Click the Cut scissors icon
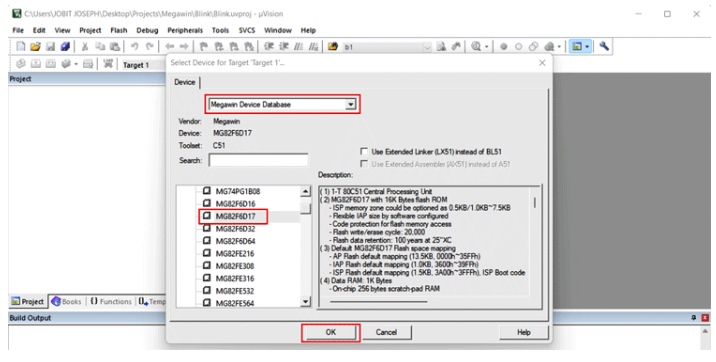Image resolution: width=716 pixels, height=362 pixels. pyautogui.click(x=84, y=47)
